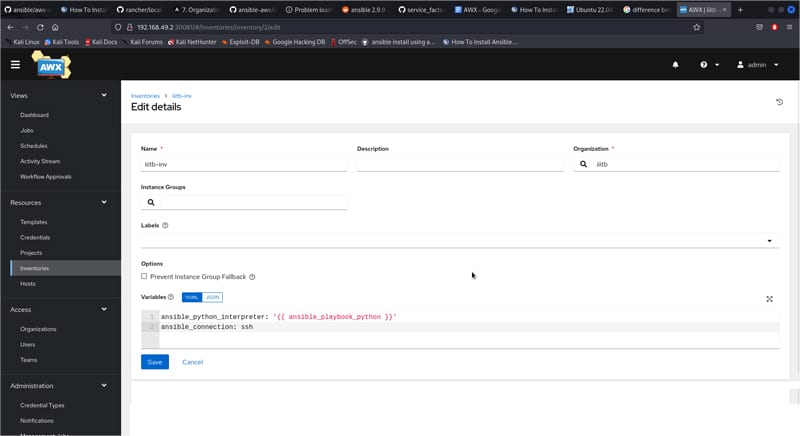Collapse the Resources navigation section

click(104, 202)
